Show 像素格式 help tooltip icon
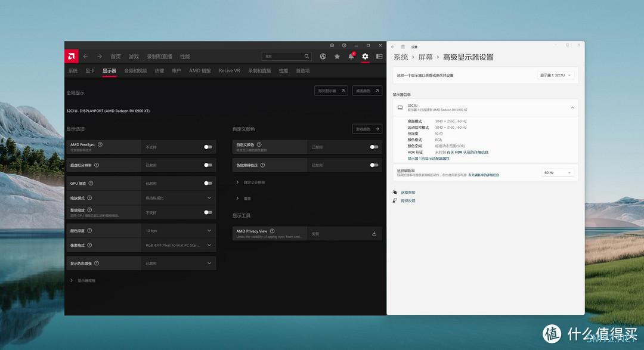The width and height of the screenshot is (644, 350). pyautogui.click(x=89, y=245)
